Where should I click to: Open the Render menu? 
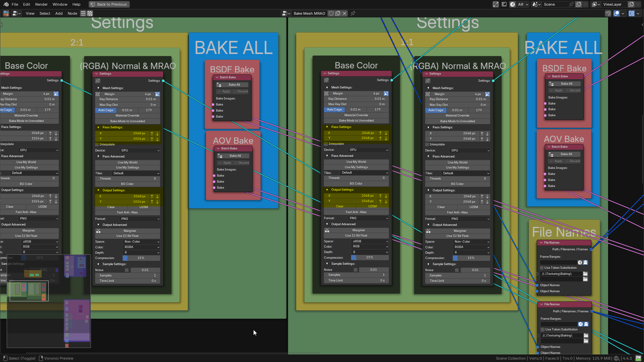pyautogui.click(x=41, y=4)
